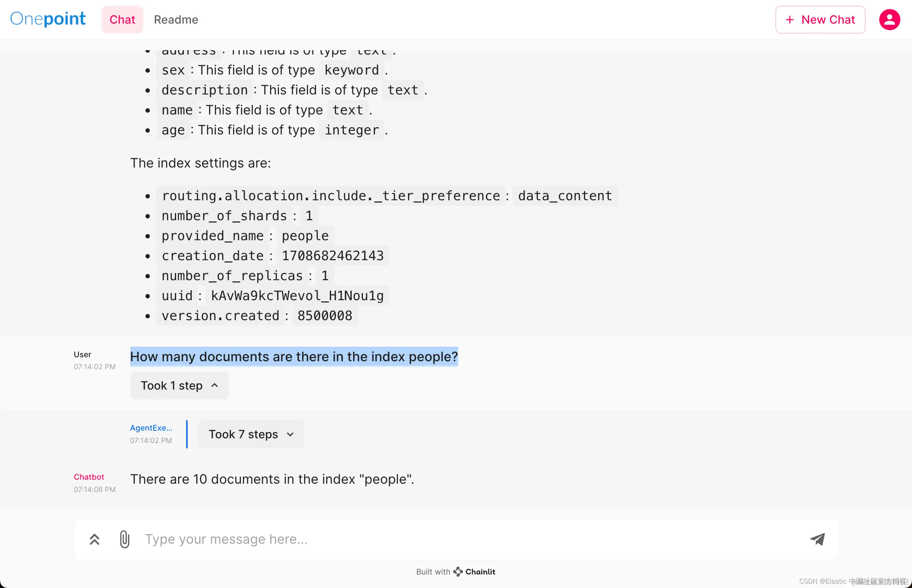The width and height of the screenshot is (912, 588).
Task: Click the Chainlit logo in footer
Action: click(x=474, y=572)
